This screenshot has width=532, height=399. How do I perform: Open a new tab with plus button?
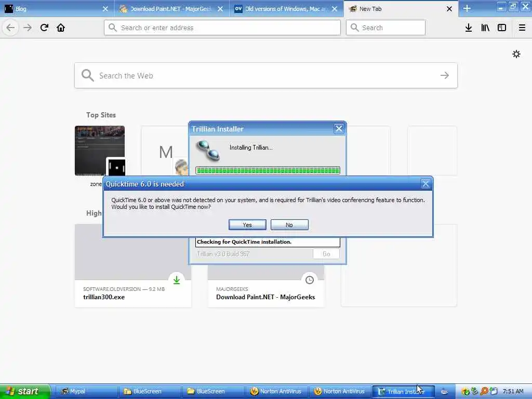point(467,8)
